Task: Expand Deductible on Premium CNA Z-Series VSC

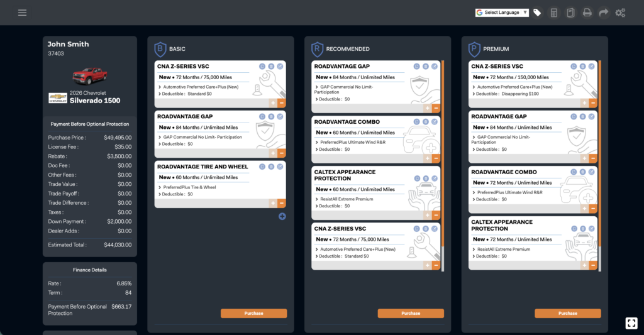Action: 475,94
